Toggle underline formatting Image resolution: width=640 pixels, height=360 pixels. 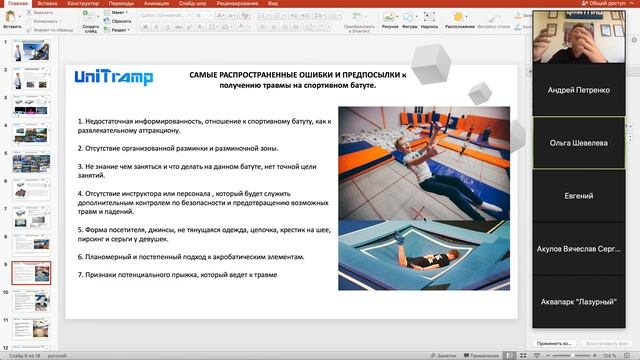167,27
